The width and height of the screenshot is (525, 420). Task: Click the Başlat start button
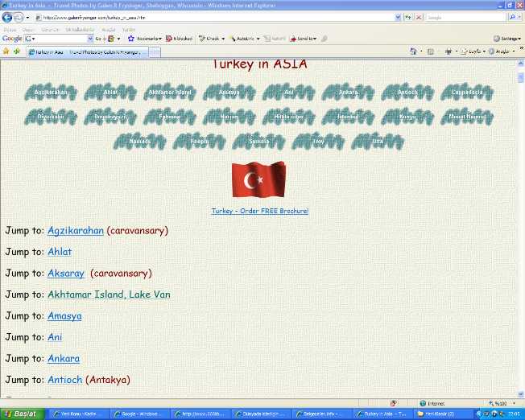click(x=21, y=414)
